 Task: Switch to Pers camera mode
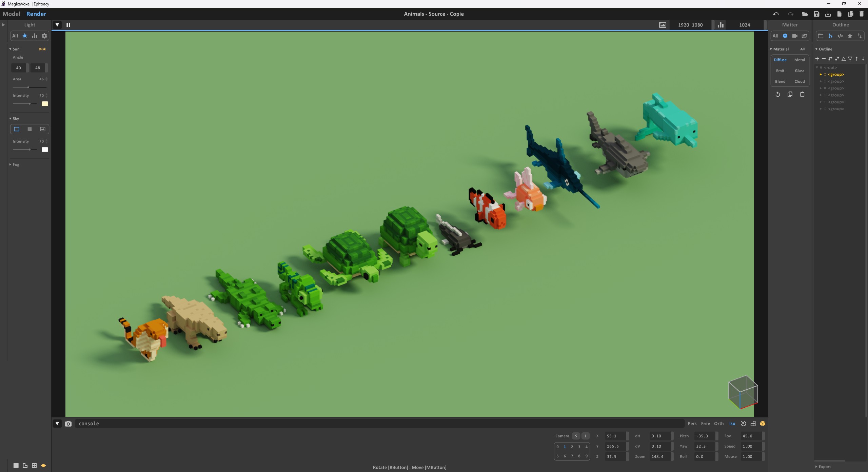(692, 424)
